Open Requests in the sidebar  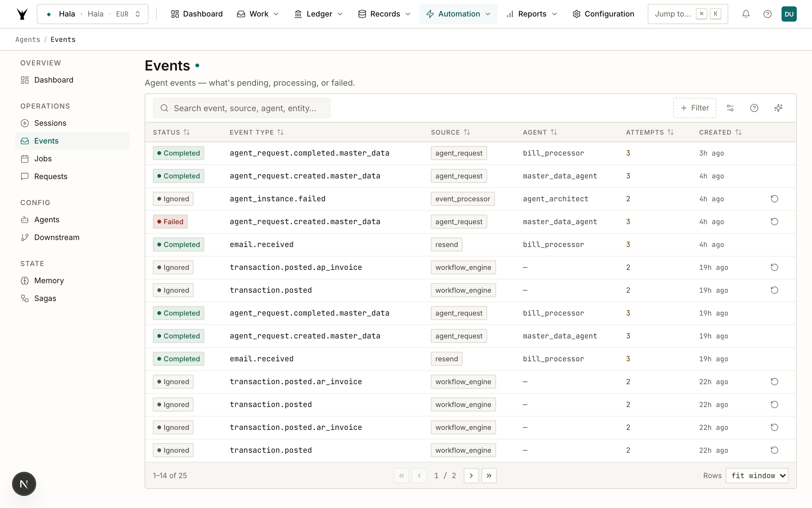(x=72, y=177)
